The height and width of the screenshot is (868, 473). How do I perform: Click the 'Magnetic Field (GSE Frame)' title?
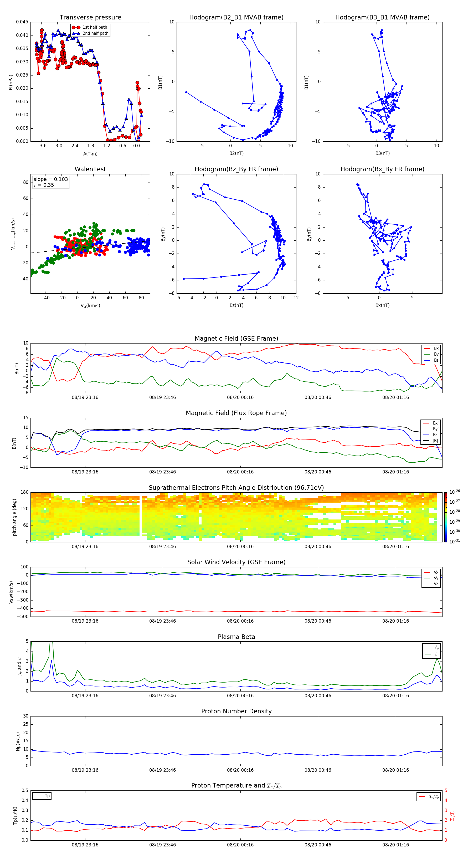[236, 339]
